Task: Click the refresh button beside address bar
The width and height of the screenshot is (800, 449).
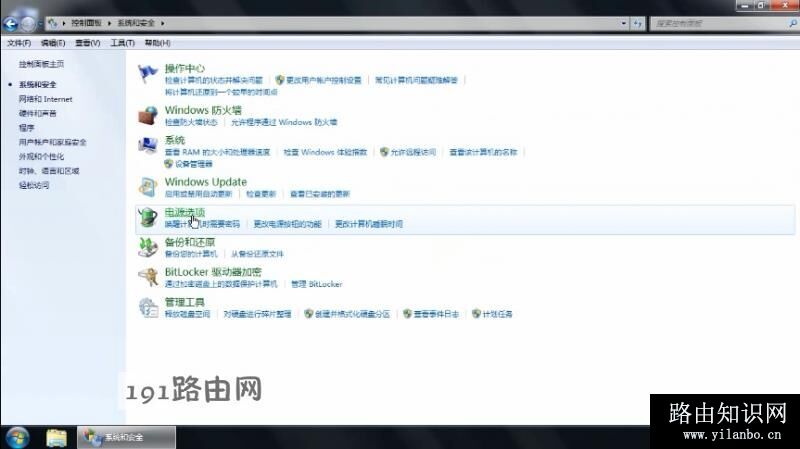Action: point(638,23)
